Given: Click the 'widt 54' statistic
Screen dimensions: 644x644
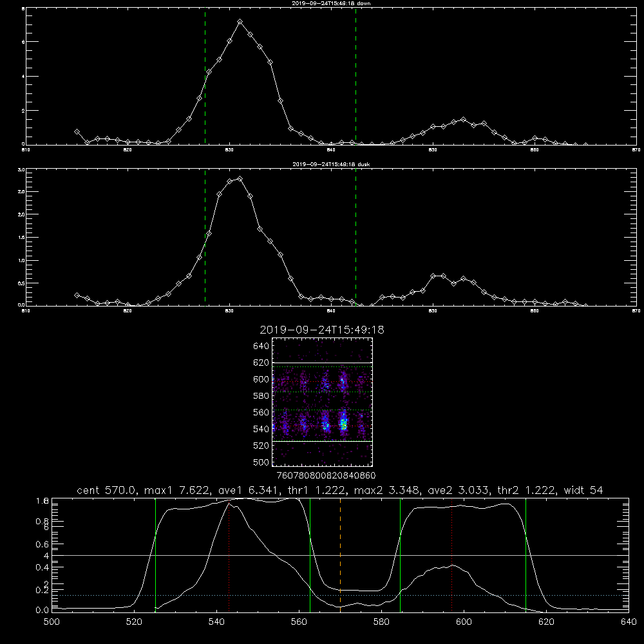Looking at the screenshot, I should point(583,490).
